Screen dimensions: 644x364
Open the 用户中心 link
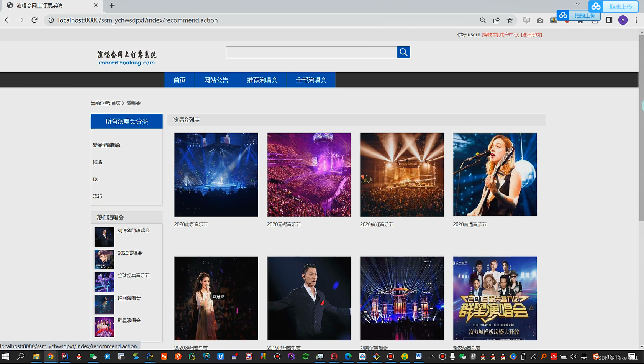tap(509, 35)
